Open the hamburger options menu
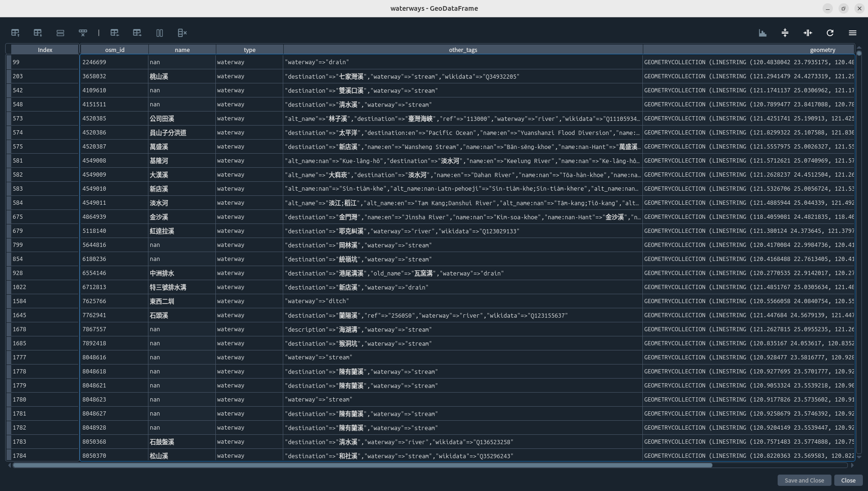The width and height of the screenshot is (868, 491). coord(853,33)
